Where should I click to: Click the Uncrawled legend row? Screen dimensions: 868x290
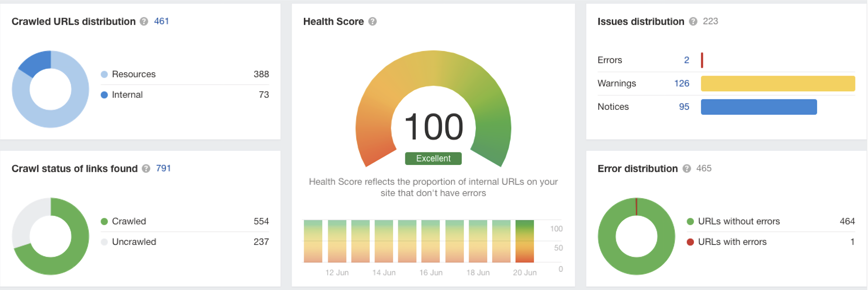click(x=185, y=242)
